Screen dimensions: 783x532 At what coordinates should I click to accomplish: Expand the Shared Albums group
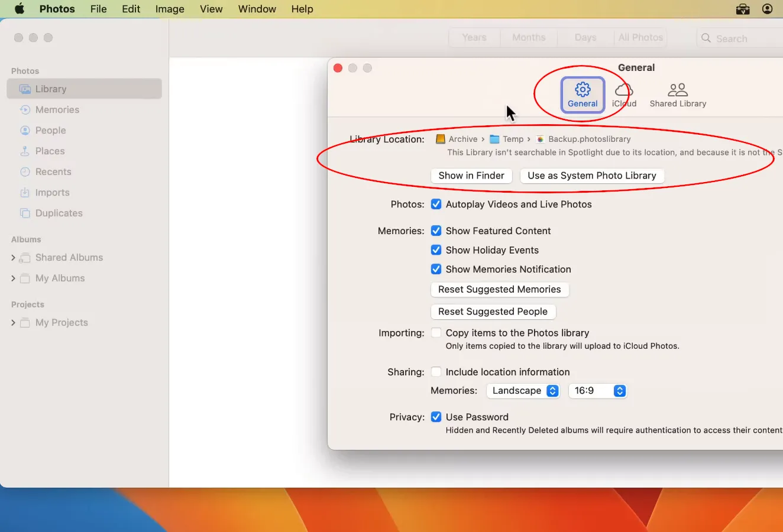pyautogui.click(x=14, y=258)
